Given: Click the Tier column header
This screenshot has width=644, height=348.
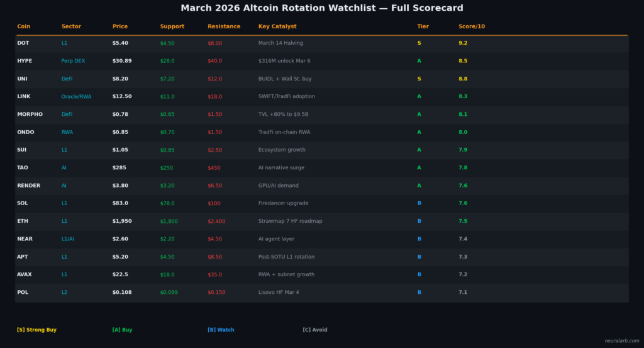Looking at the screenshot, I should [423, 26].
